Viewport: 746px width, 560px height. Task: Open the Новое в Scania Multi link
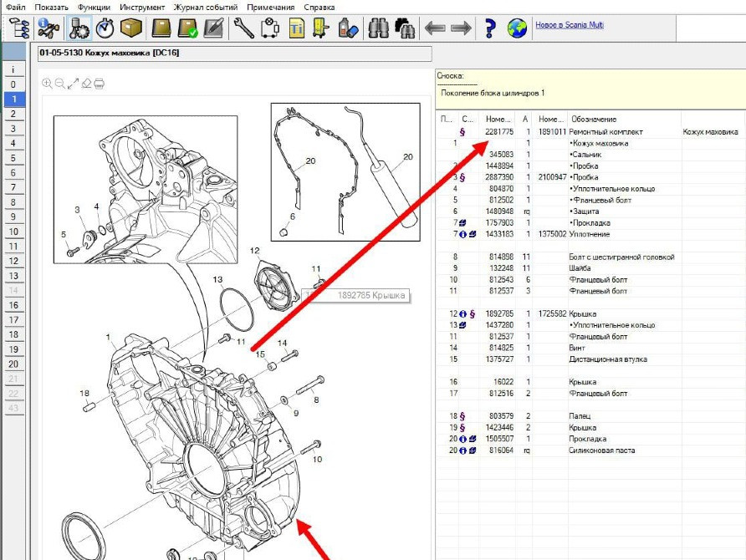pyautogui.click(x=569, y=25)
